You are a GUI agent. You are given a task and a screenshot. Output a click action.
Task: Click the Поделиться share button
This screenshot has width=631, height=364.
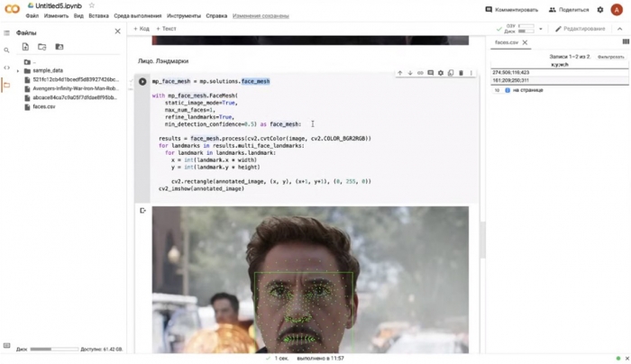(x=569, y=10)
